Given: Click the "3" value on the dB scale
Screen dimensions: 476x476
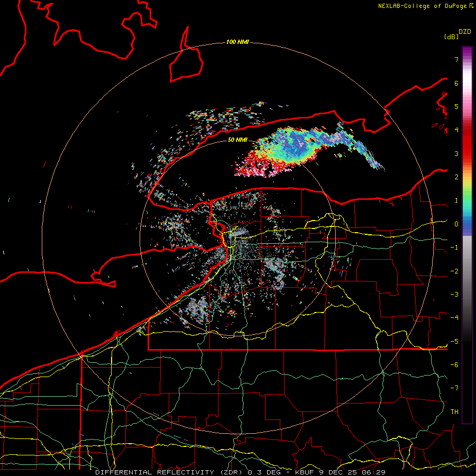Looking at the screenshot, I should (456, 153).
